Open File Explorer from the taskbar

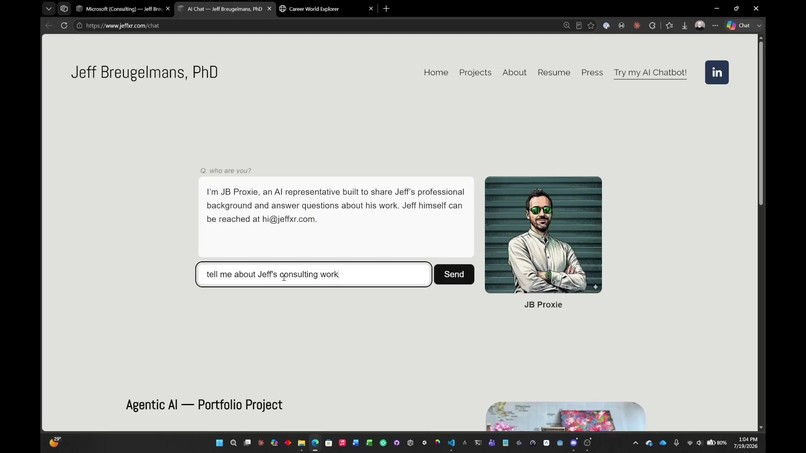302,443
